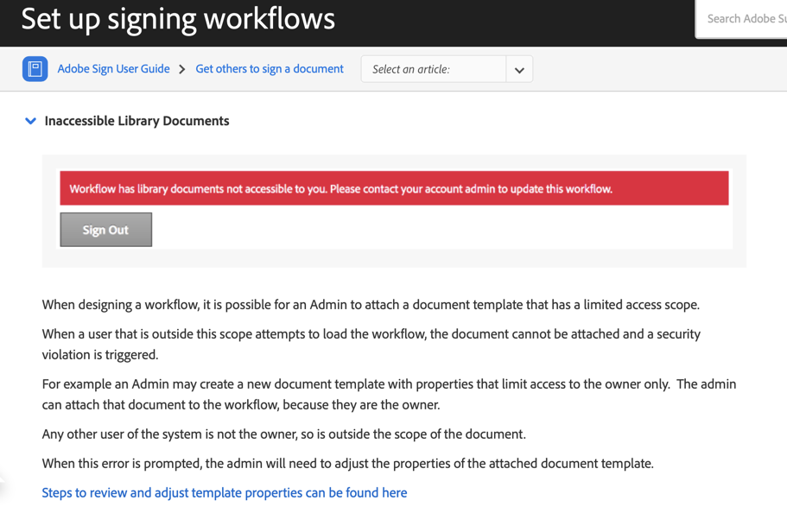This screenshot has height=532, width=787.
Task: Click the blue document icon beside the breadcrumb
Action: click(35, 68)
